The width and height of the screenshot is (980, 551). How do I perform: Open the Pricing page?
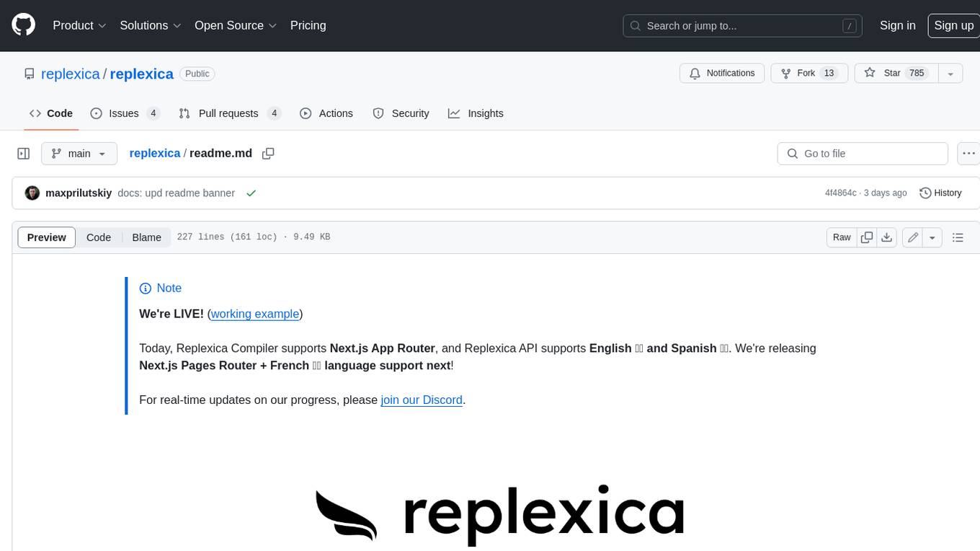[308, 25]
